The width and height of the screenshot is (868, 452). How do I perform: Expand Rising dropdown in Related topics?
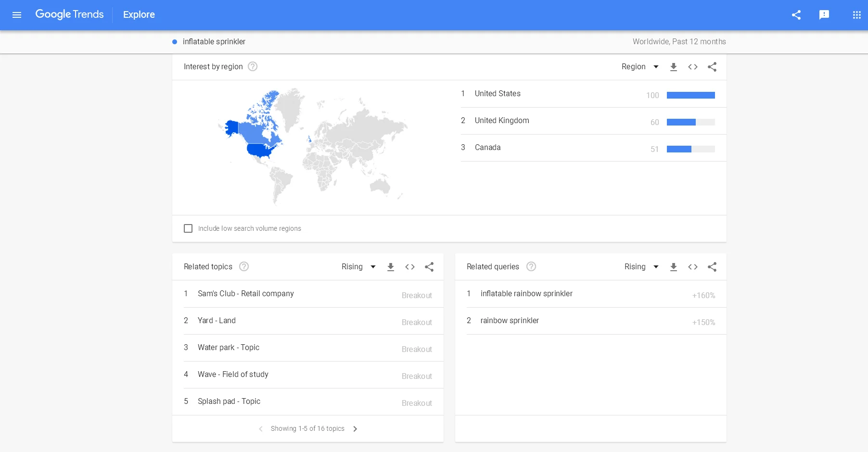pyautogui.click(x=358, y=267)
